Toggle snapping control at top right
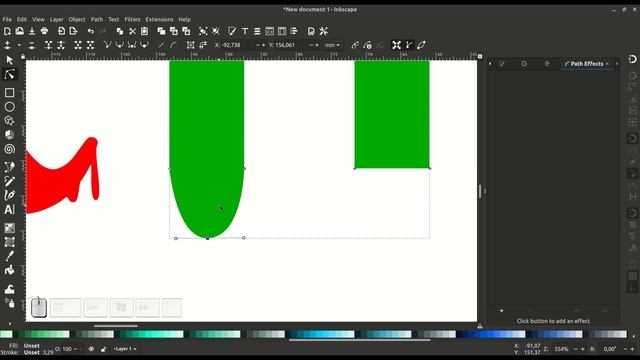Image resolution: width=640 pixels, height=360 pixels. point(632,59)
